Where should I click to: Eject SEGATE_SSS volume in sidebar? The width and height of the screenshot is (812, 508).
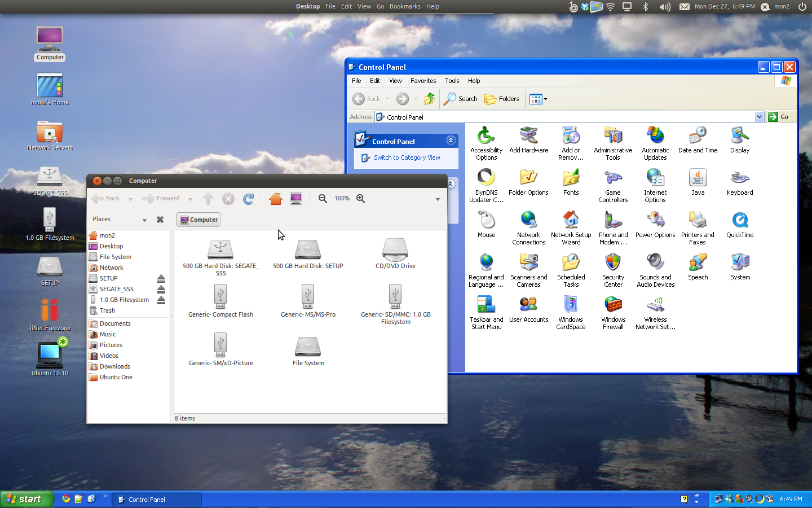pyautogui.click(x=161, y=289)
